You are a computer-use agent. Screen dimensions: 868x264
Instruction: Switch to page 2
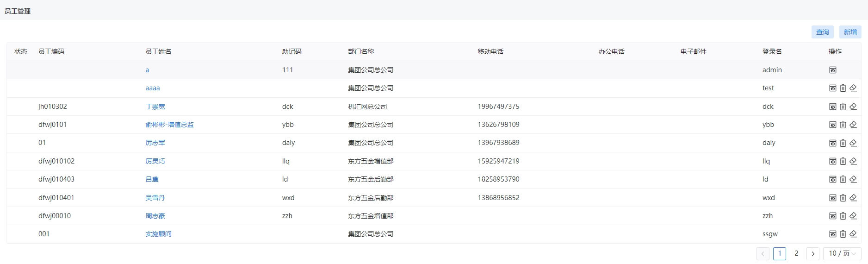(x=796, y=253)
